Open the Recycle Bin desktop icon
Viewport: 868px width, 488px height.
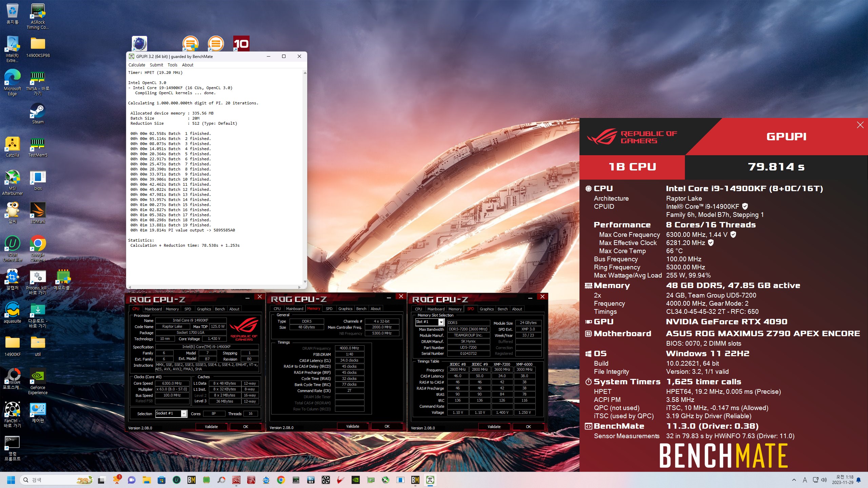[12, 14]
